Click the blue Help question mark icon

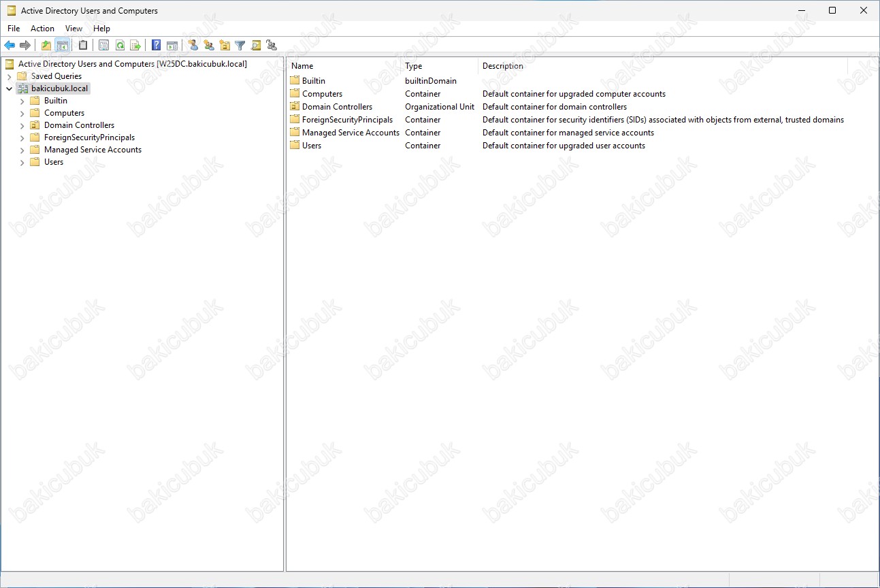click(157, 46)
